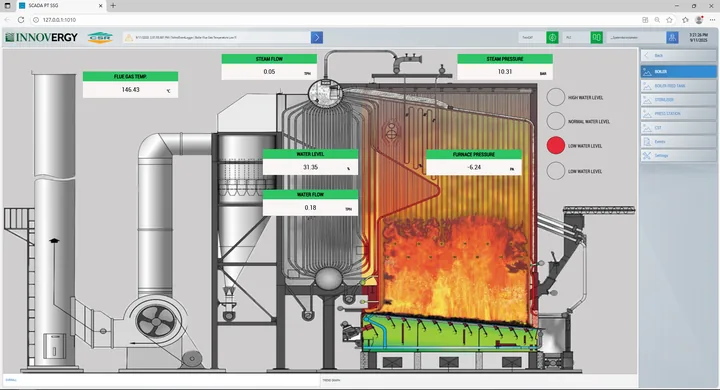Click the steam flow value 0.05
This screenshot has width=720, height=390.
point(269,72)
